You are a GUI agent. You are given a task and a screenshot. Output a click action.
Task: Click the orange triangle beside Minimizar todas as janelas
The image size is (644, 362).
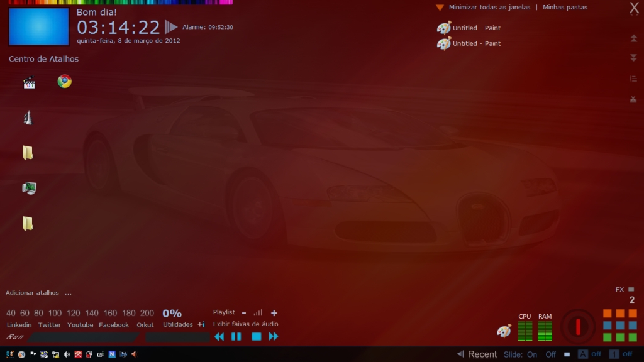coord(440,8)
